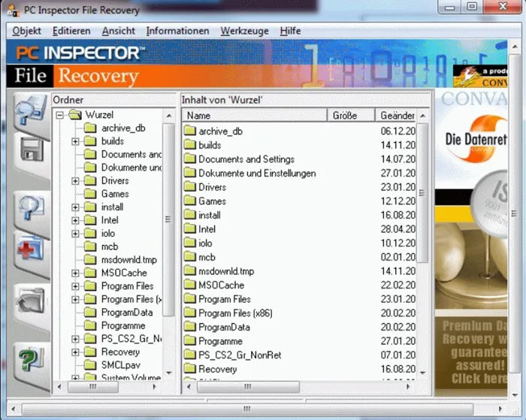Select install in the content list
Screen dimensions: 526x420
(x=210, y=215)
